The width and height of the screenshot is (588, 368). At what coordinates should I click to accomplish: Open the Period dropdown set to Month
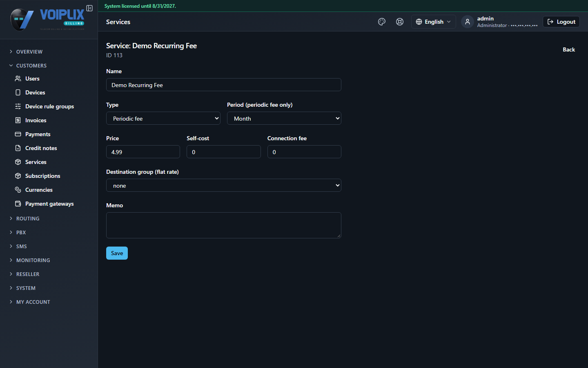click(x=284, y=118)
